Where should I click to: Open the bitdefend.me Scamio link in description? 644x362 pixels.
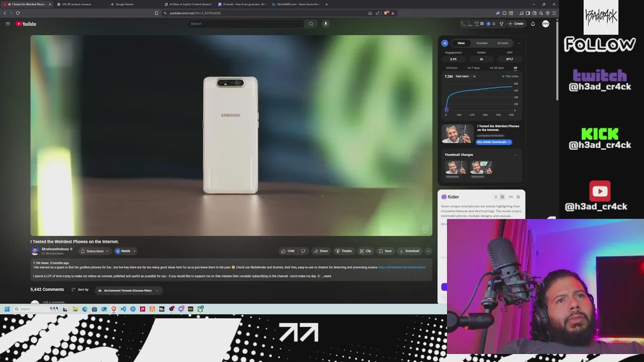point(401,267)
